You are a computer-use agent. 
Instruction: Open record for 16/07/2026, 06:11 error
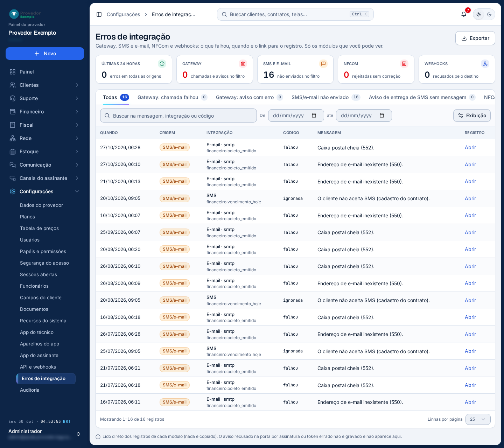470,402
